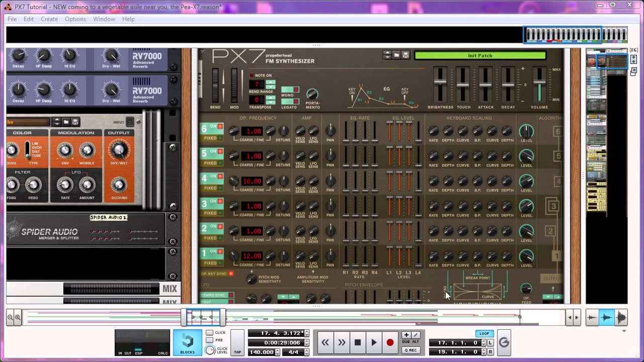This screenshot has width=644, height=362.
Task: Toggle the MONO switch
Action: [290, 90]
